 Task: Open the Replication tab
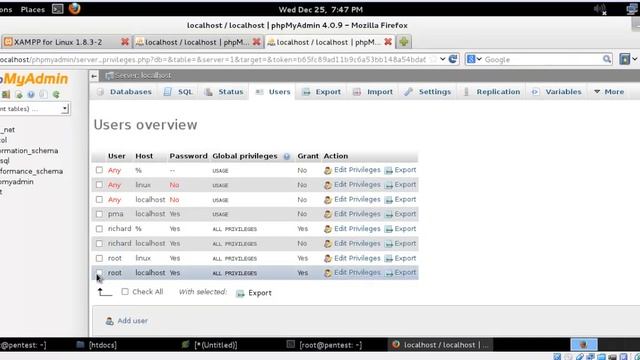click(x=491, y=92)
